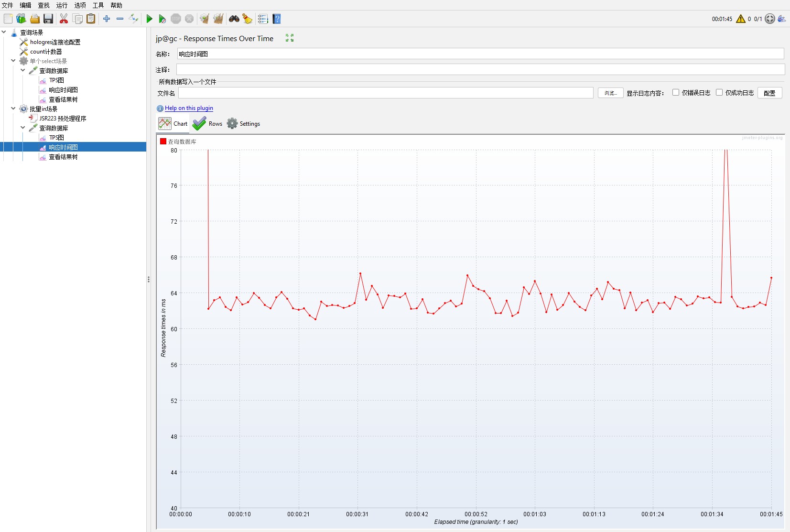Open the 编辑 menu
The image size is (790, 532).
(26, 5)
